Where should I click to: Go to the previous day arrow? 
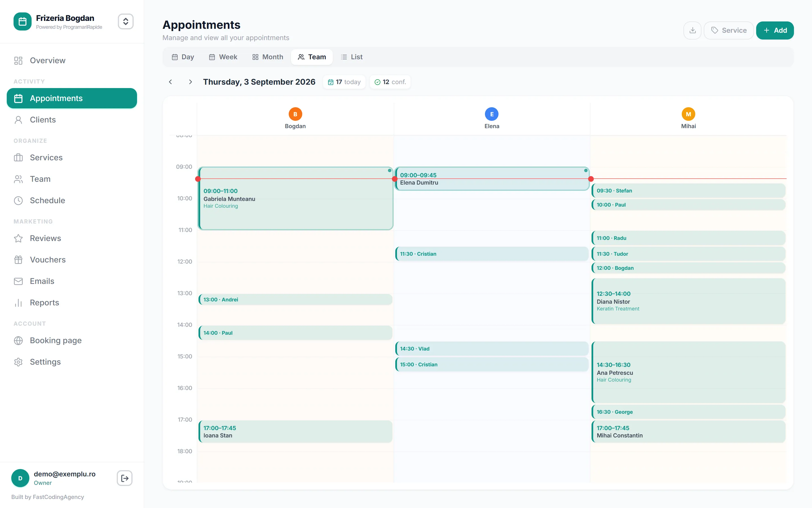click(x=171, y=82)
